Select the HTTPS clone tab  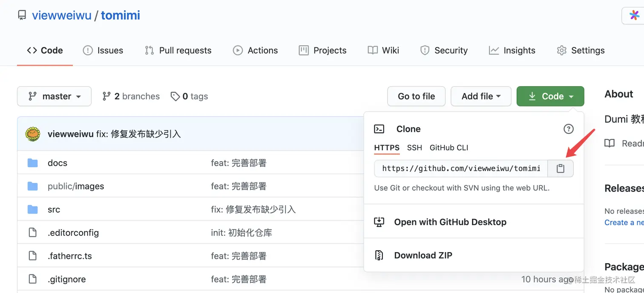(x=387, y=148)
